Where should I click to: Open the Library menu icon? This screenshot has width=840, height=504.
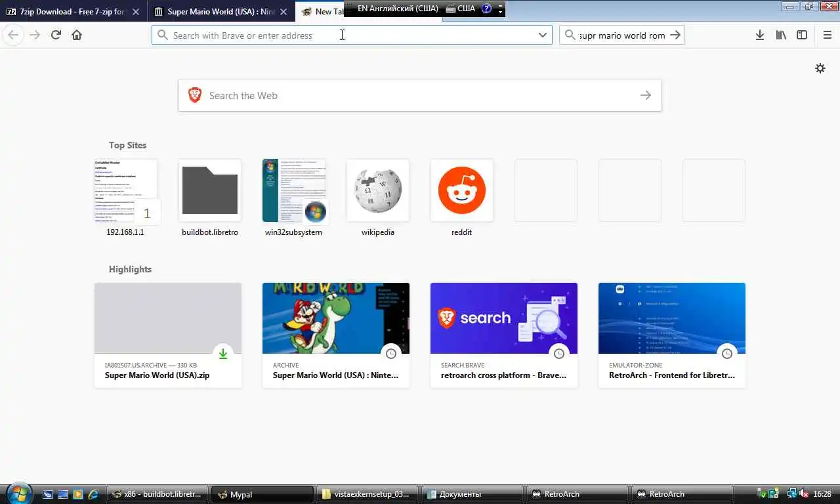[781, 35]
